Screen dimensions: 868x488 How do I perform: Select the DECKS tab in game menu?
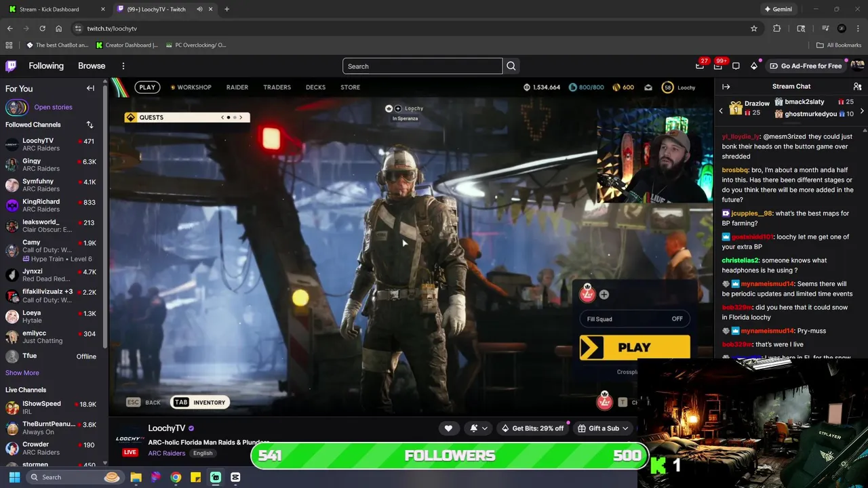coord(315,87)
